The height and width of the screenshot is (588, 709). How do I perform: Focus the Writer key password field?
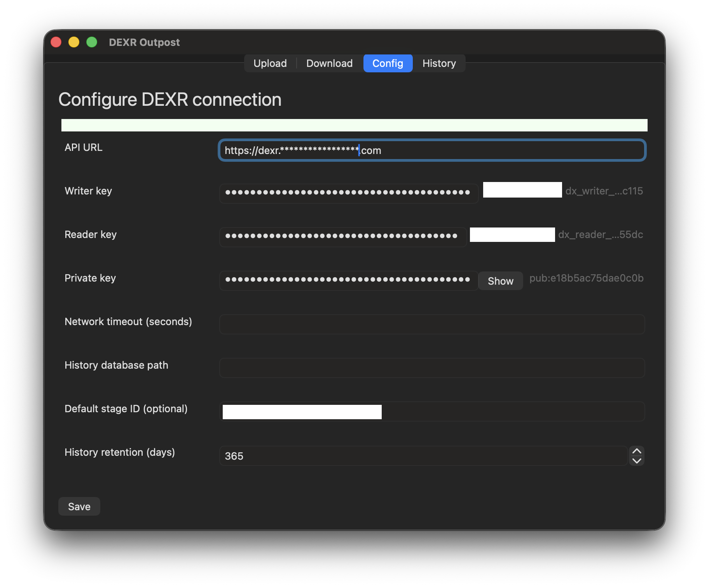coord(349,193)
